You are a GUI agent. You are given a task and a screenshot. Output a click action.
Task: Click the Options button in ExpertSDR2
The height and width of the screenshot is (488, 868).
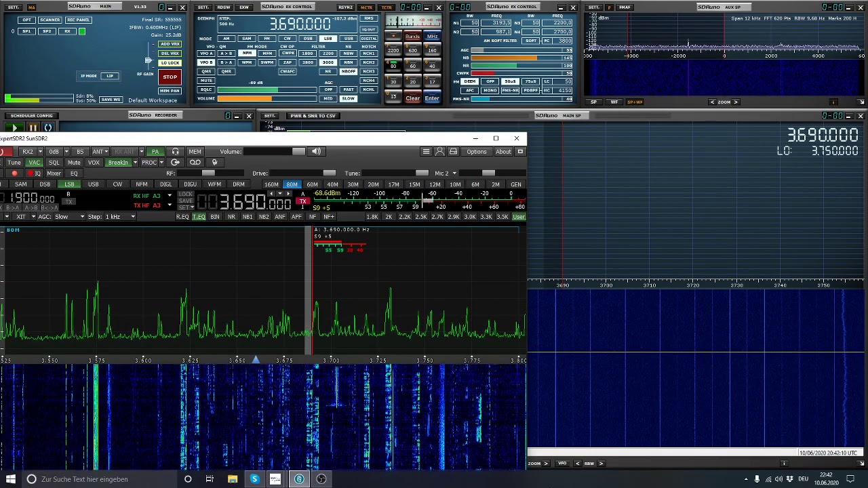[x=476, y=152]
